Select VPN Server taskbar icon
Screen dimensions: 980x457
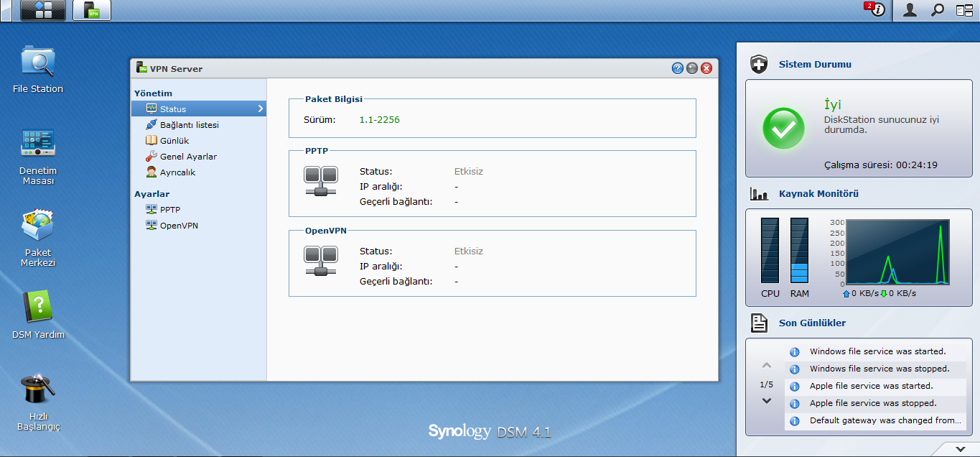pos(92,10)
